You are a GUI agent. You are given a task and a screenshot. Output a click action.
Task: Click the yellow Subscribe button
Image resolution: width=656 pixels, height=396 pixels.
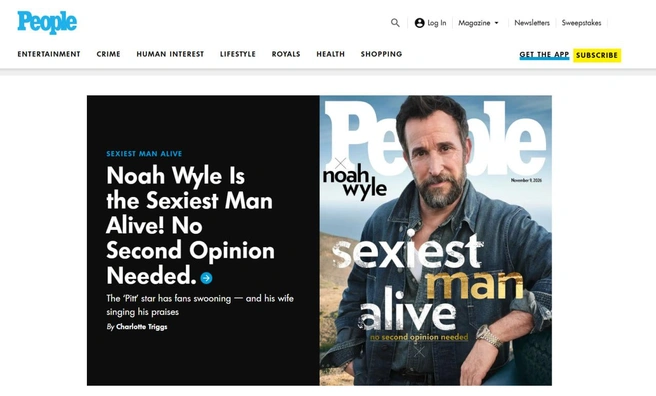click(x=597, y=55)
